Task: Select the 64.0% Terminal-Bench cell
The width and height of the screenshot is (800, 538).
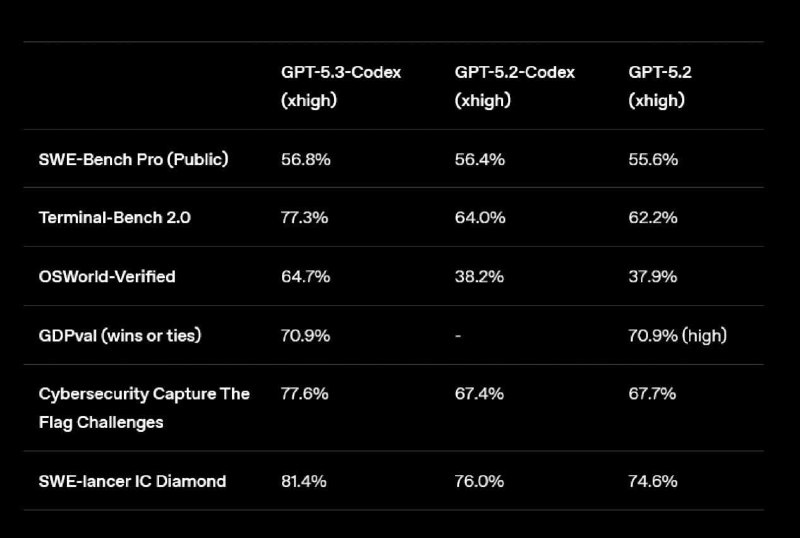Action: [480, 217]
